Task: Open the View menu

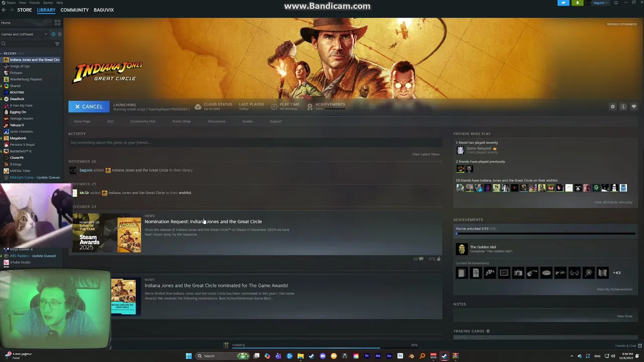Action: coord(23,3)
